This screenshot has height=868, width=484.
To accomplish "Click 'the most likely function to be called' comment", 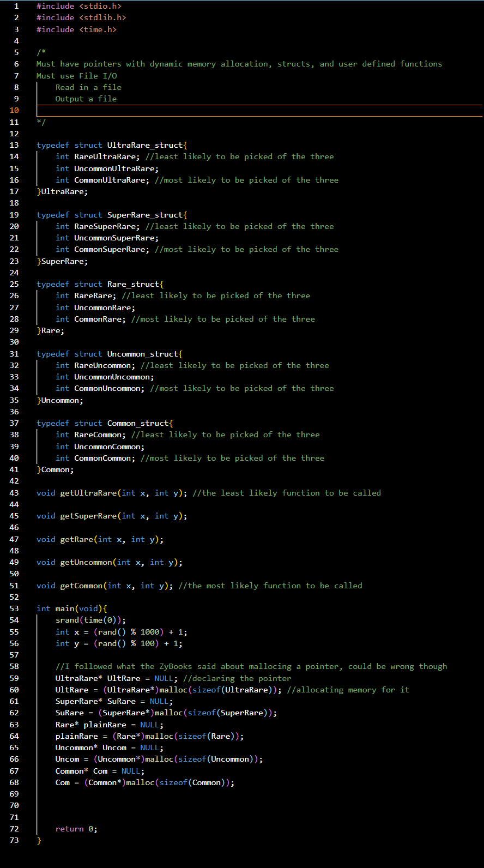I will coord(270,586).
